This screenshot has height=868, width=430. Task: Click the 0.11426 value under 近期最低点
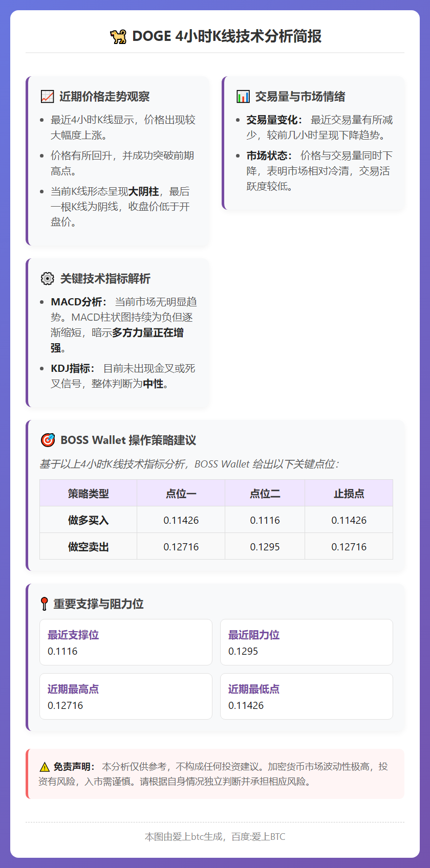pos(246,705)
